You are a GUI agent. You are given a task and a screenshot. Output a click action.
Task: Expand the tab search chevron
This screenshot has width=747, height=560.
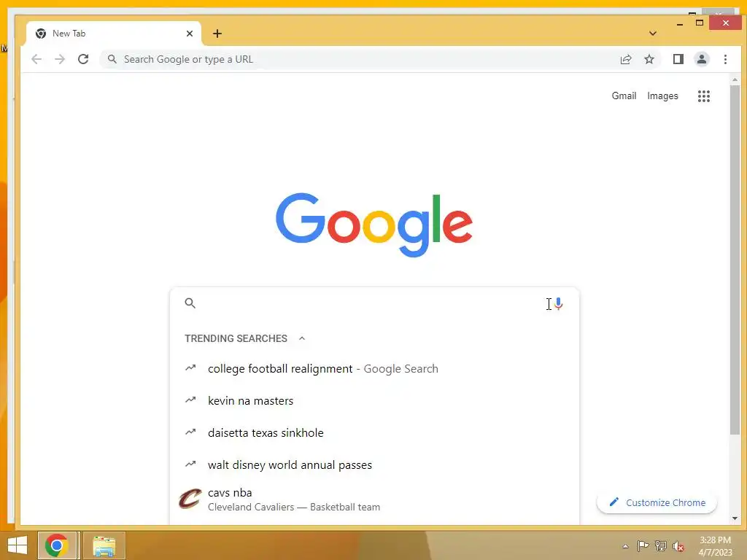click(x=653, y=34)
